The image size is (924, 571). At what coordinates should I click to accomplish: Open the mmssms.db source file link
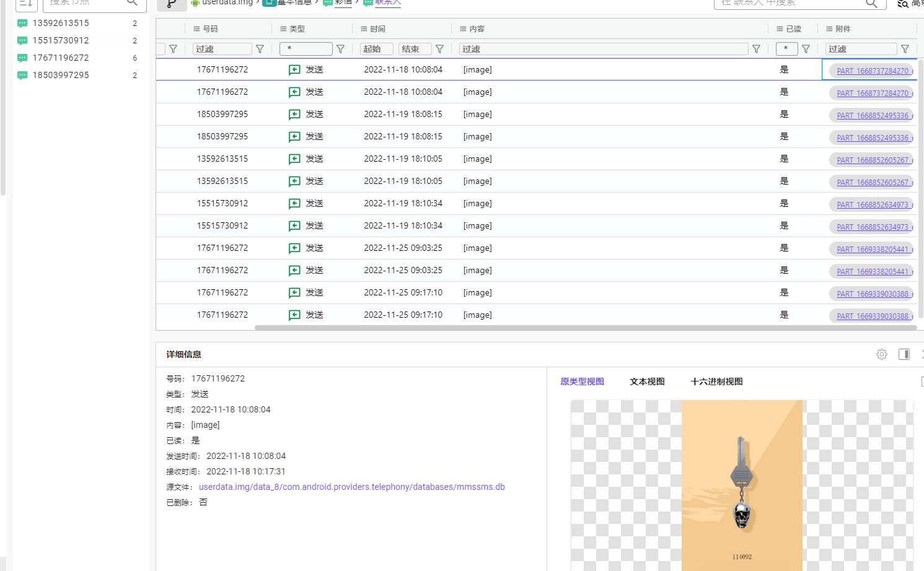point(352,487)
